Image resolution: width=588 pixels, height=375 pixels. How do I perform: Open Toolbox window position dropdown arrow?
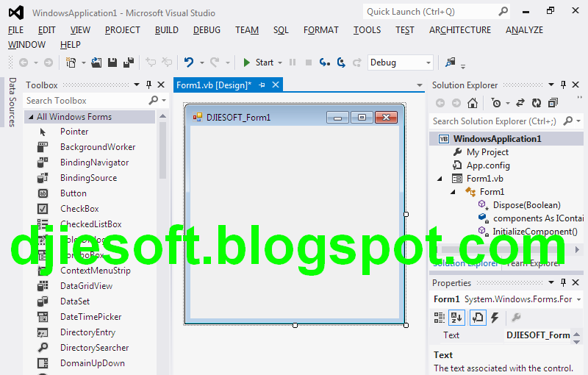tap(137, 85)
